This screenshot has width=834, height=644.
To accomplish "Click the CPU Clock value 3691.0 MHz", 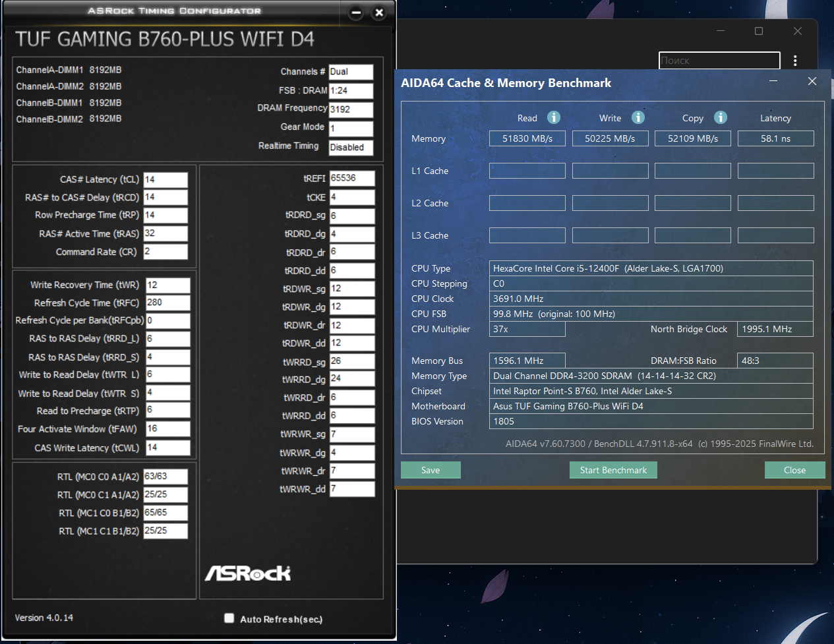I will click(x=651, y=299).
